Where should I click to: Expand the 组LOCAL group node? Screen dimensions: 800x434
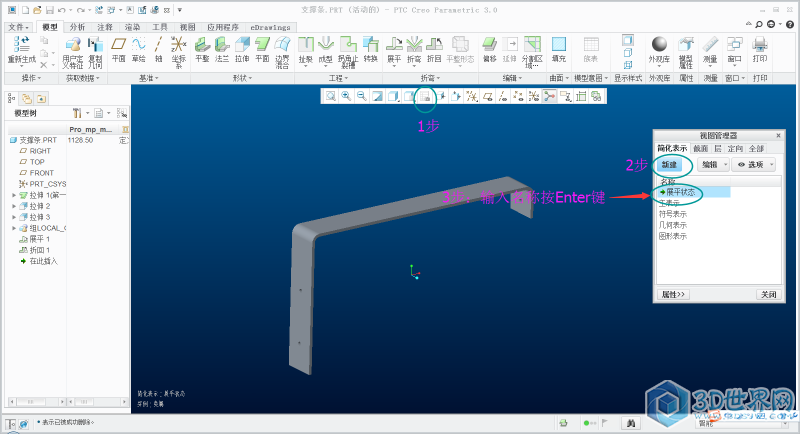(14, 228)
